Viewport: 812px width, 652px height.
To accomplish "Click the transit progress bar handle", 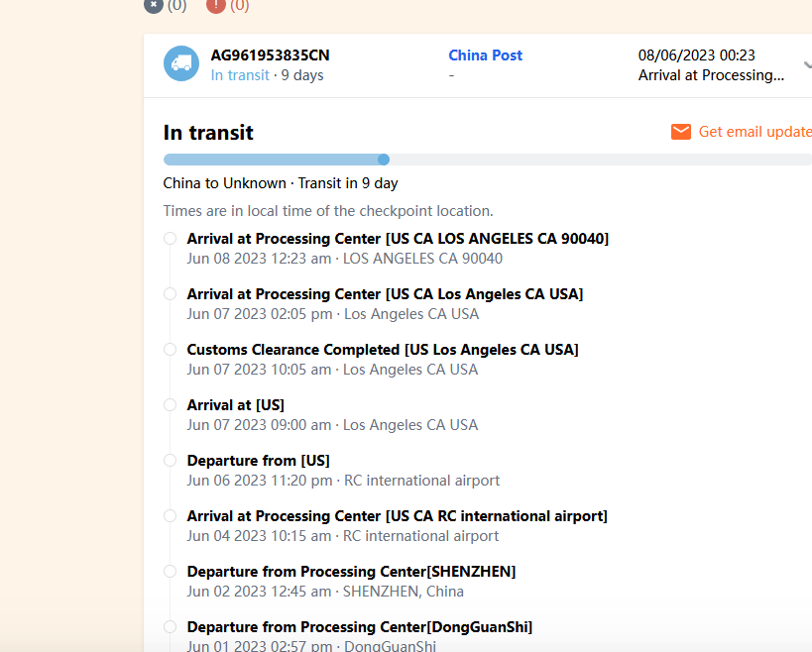I will click(384, 160).
